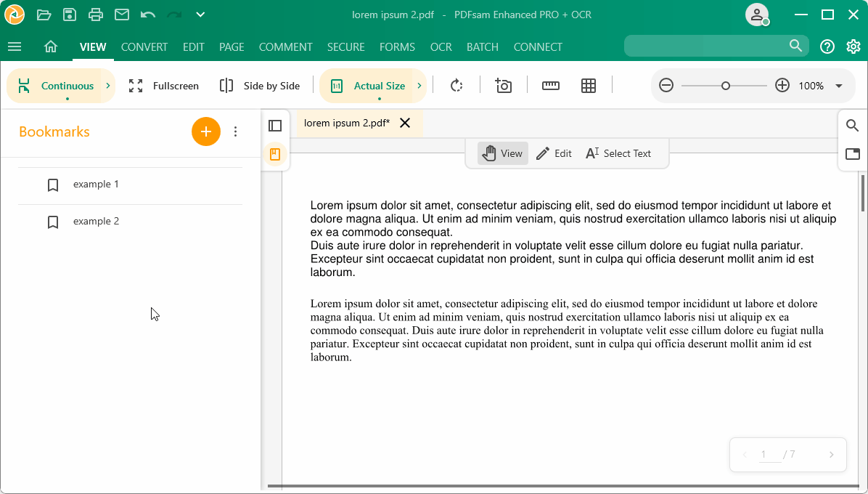Click the search icon in right sidebar
Viewport: 868px width, 494px height.
(x=851, y=125)
